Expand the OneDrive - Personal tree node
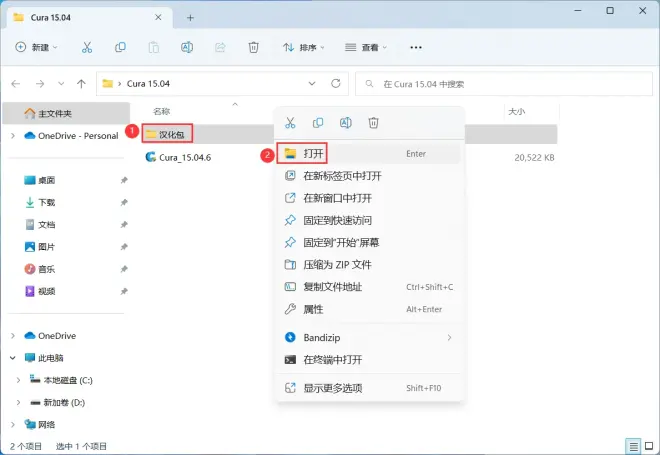This screenshot has height=455, width=660. click(x=13, y=136)
